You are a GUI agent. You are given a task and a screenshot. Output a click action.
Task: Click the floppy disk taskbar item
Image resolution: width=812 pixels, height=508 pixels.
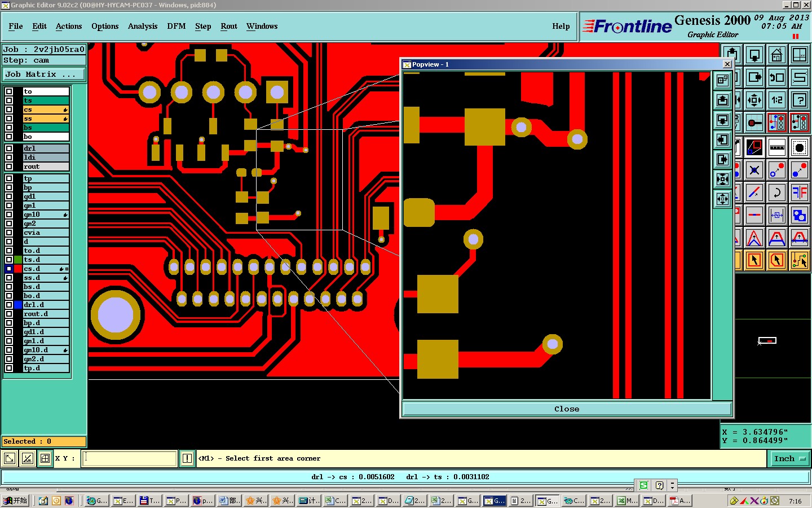coord(150,501)
